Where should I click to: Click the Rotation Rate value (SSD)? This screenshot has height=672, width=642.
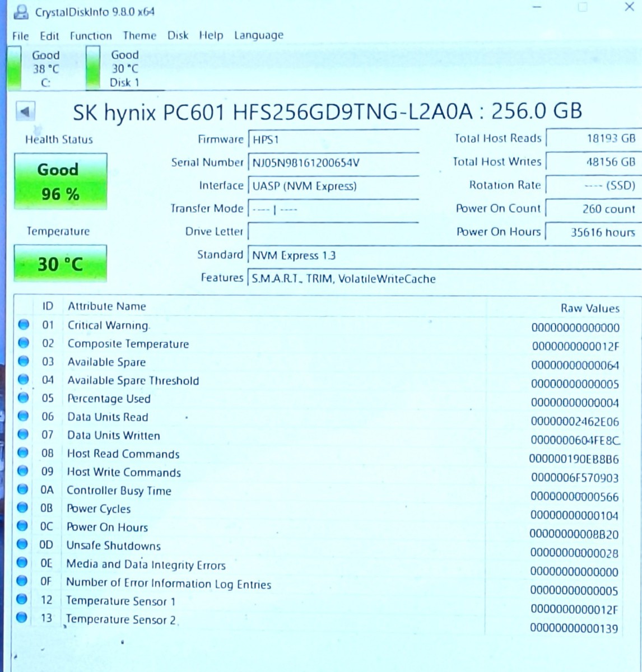593,185
